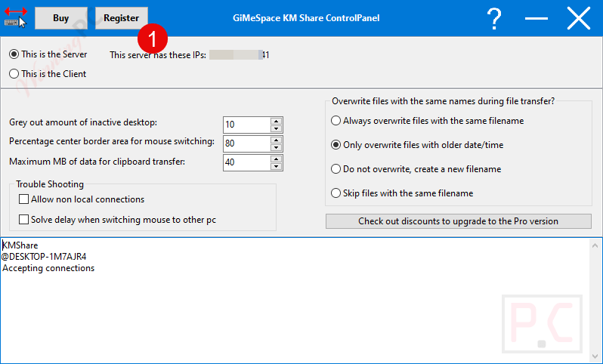Click the 'Grey out amount of inactive desktop:' label
This screenshot has width=603, height=364.
click(x=83, y=122)
